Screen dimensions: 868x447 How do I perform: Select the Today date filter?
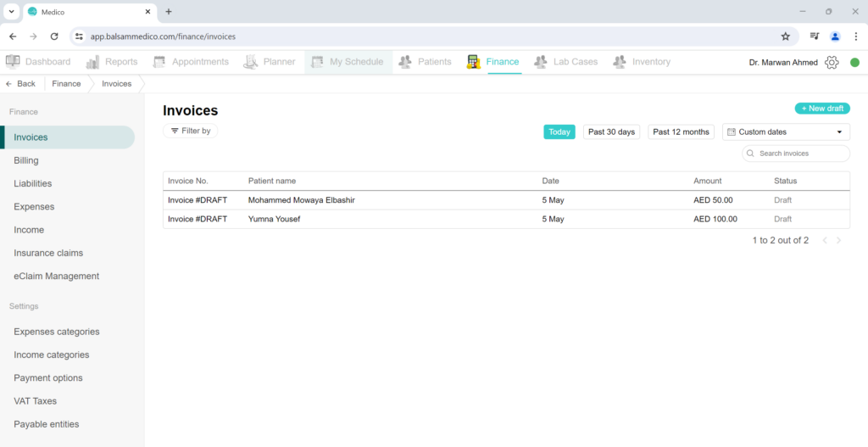[559, 132]
